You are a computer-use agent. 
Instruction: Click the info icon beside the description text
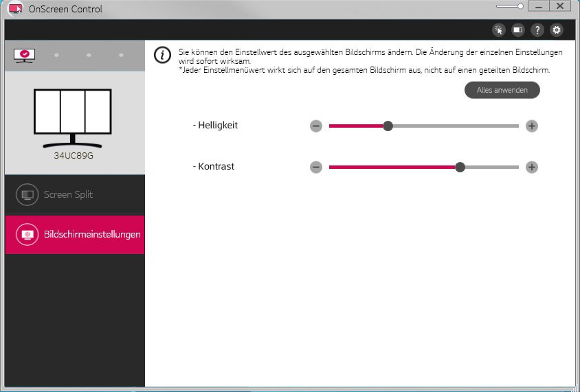point(162,56)
